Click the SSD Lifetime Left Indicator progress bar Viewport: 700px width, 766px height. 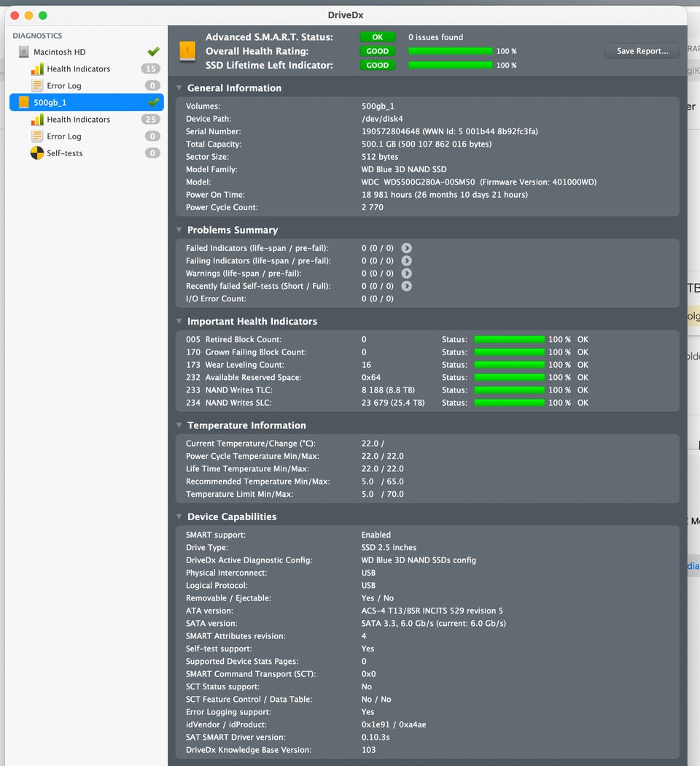[450, 65]
